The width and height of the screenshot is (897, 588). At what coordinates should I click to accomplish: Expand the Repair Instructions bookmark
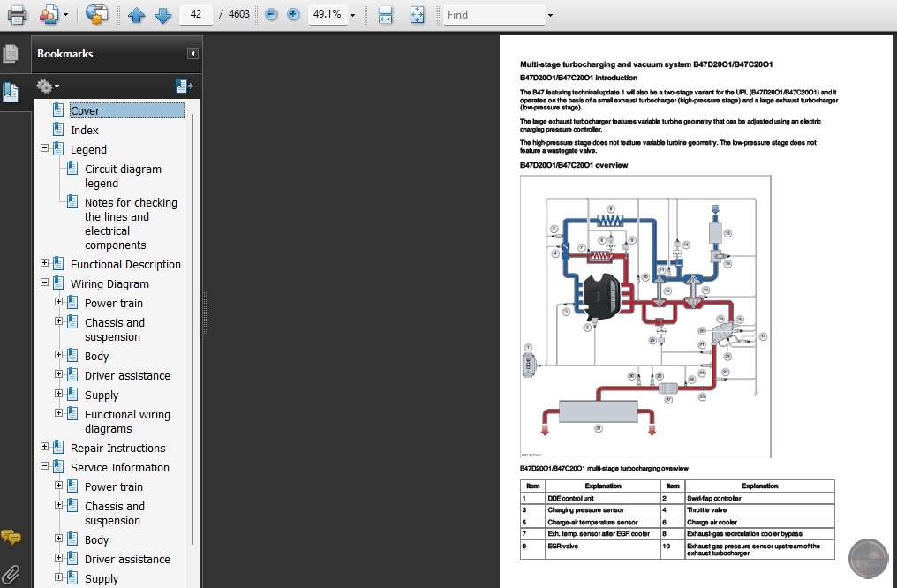pyautogui.click(x=45, y=447)
